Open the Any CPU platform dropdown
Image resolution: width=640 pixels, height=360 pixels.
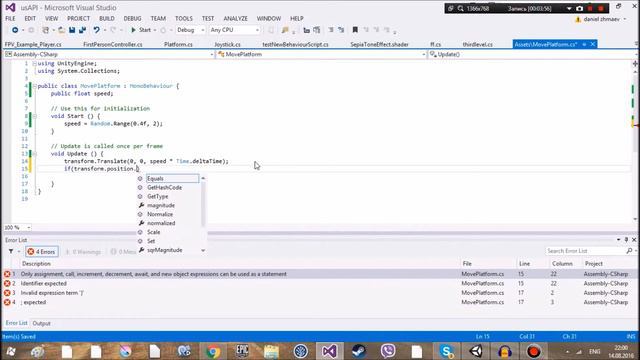234,30
